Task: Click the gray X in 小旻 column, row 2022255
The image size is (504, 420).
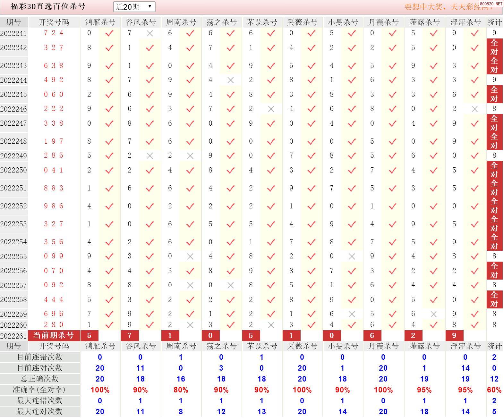Action: [352, 256]
